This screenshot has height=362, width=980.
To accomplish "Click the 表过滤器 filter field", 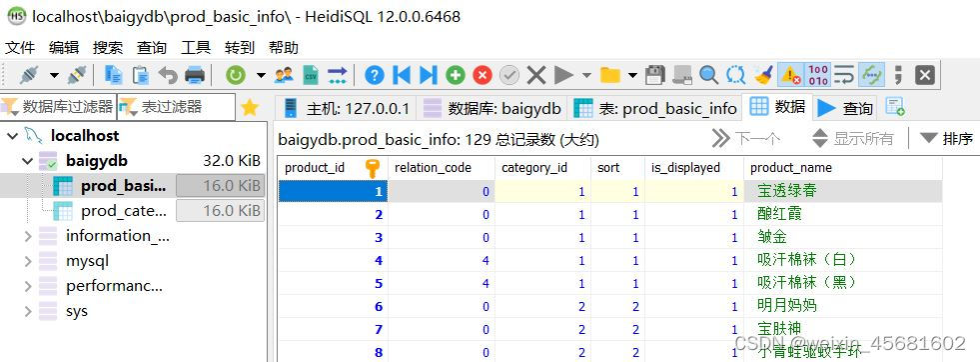I will 176,107.
